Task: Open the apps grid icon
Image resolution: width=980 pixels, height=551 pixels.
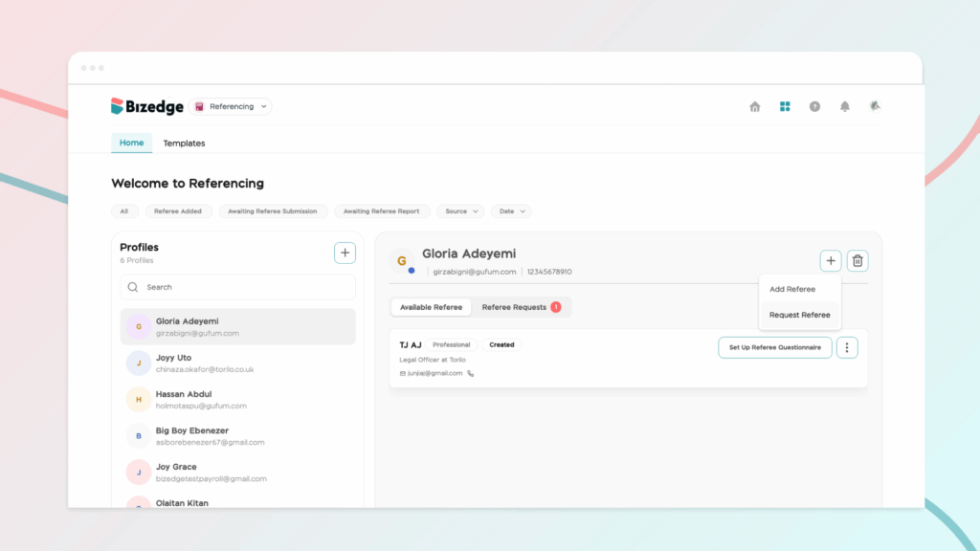Action: pos(785,107)
